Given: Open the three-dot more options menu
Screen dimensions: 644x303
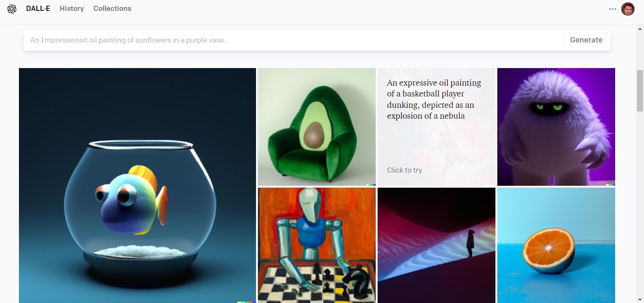Looking at the screenshot, I should pos(613,9).
